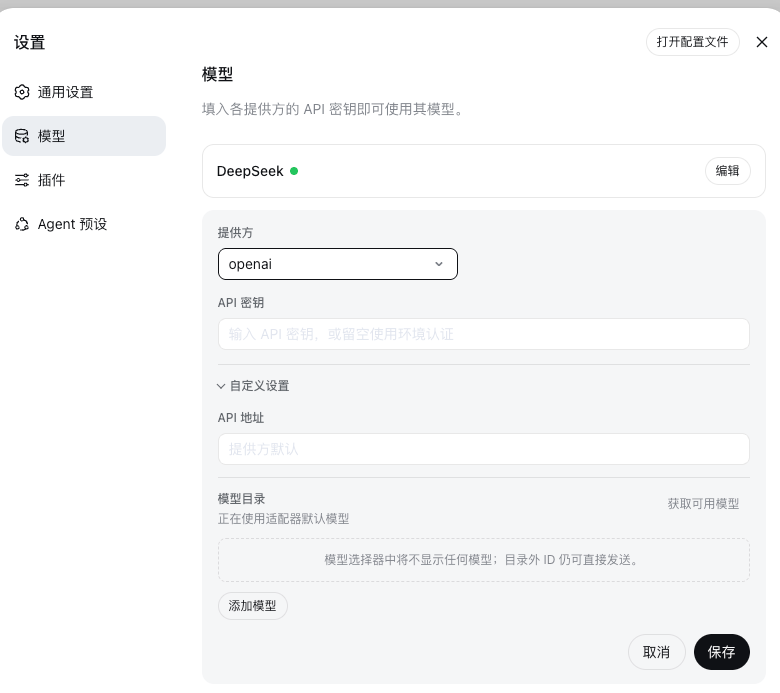This screenshot has width=780, height=693.
Task: Open the 通用设置 section
Action: point(84,92)
